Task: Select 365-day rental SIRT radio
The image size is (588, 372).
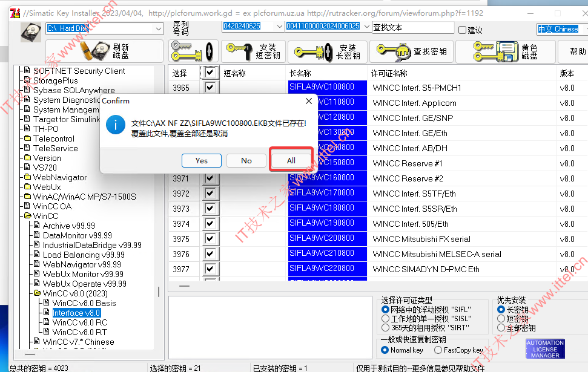Action: (385, 327)
